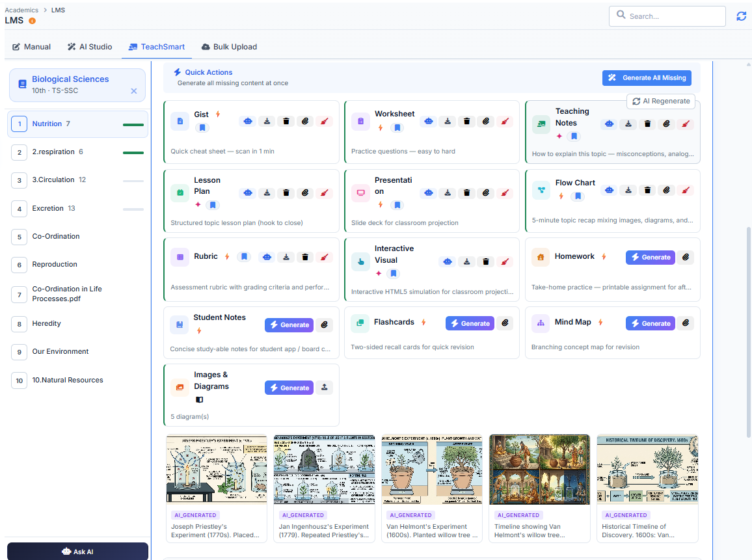Viewport: 752px width, 560px height.
Task: Toggle the bookmark on Flow Chart card
Action: coord(578,196)
